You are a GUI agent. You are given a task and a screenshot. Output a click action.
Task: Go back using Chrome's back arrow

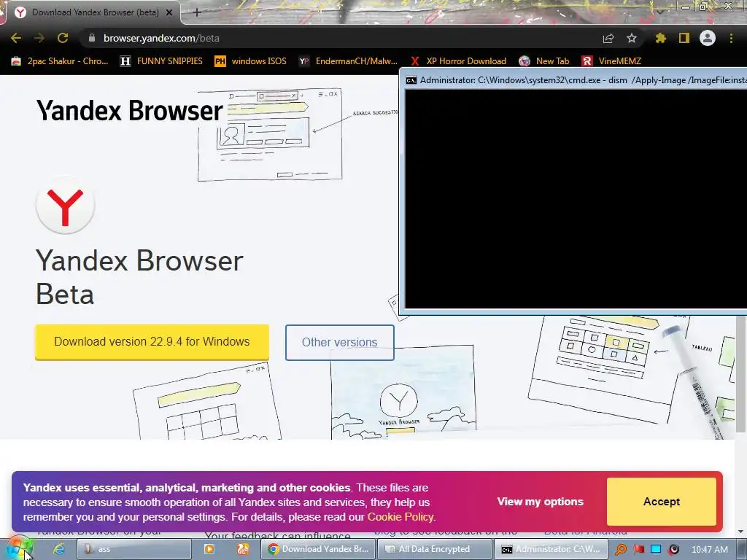click(16, 38)
